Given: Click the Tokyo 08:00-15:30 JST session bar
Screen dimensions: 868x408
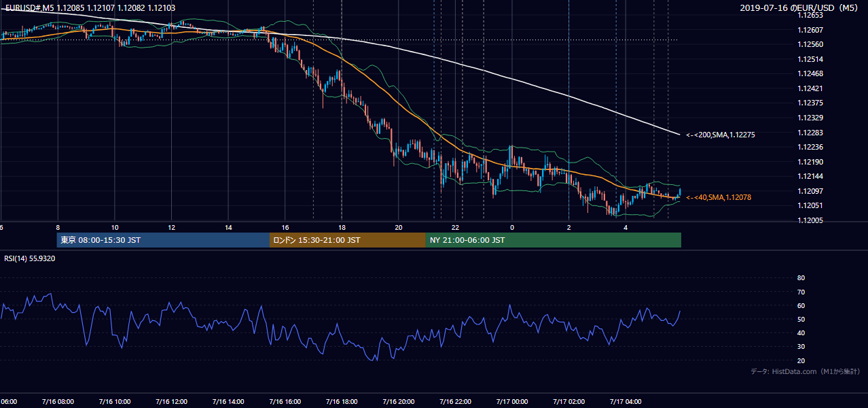Looking at the screenshot, I should click(x=163, y=240).
